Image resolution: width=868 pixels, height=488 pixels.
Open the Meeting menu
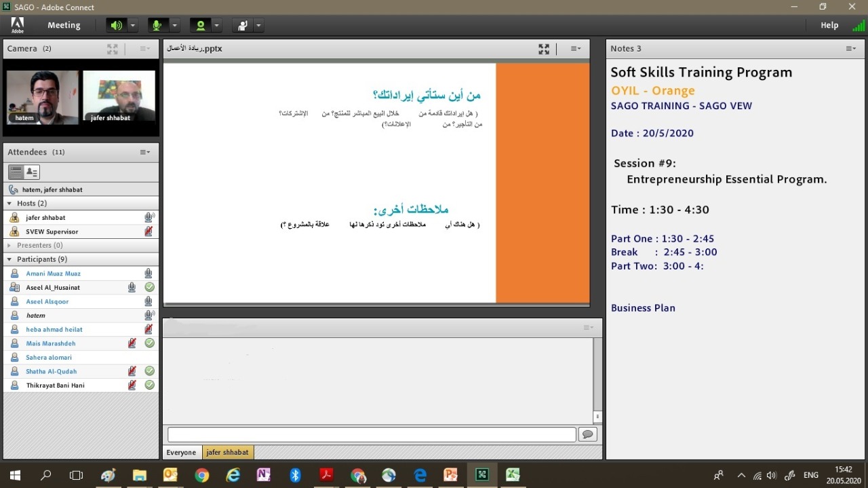pos(64,25)
